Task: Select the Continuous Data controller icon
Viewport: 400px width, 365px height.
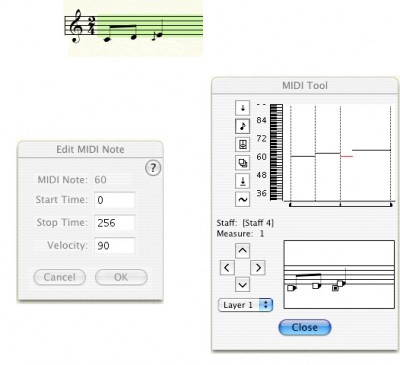Action: point(243,144)
